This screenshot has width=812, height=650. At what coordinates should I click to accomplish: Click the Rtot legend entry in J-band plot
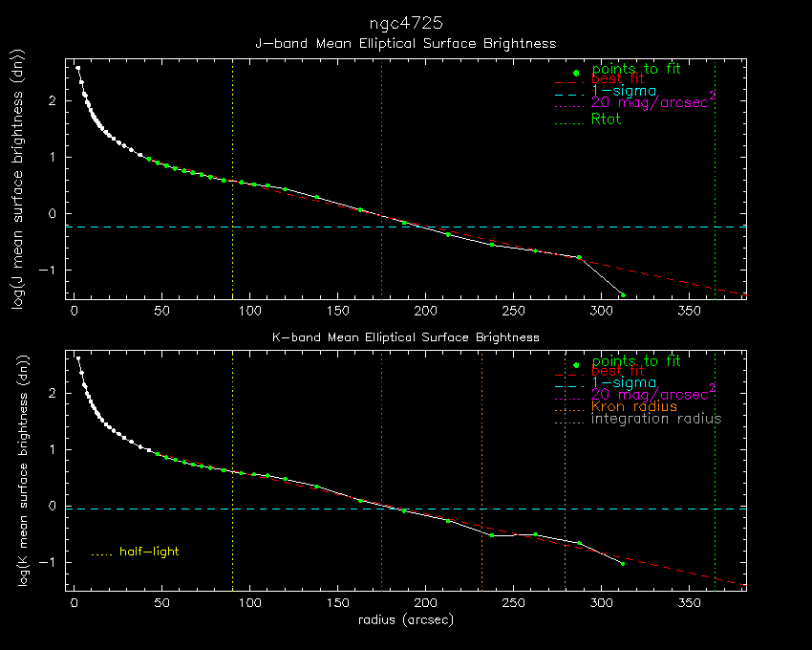coord(607,119)
